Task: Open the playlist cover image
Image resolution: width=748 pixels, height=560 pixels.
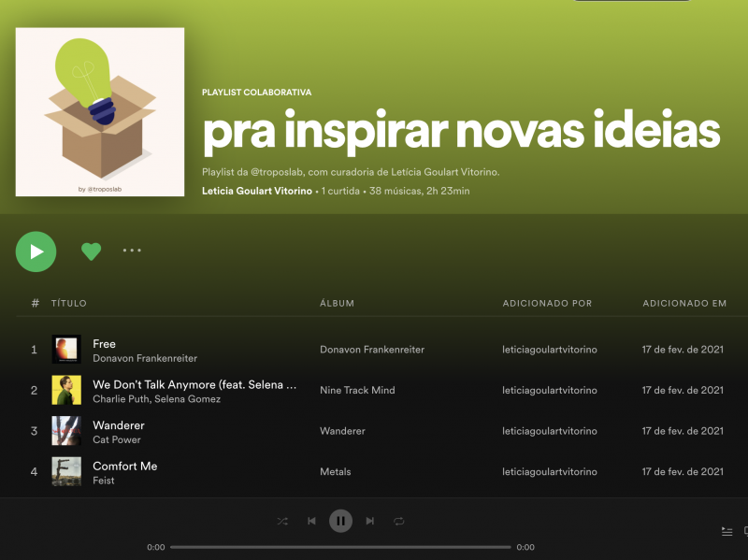Action: tap(100, 111)
